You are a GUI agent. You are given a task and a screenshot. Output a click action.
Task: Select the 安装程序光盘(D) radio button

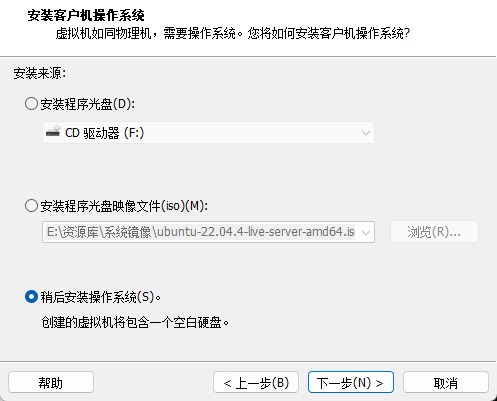(31, 104)
